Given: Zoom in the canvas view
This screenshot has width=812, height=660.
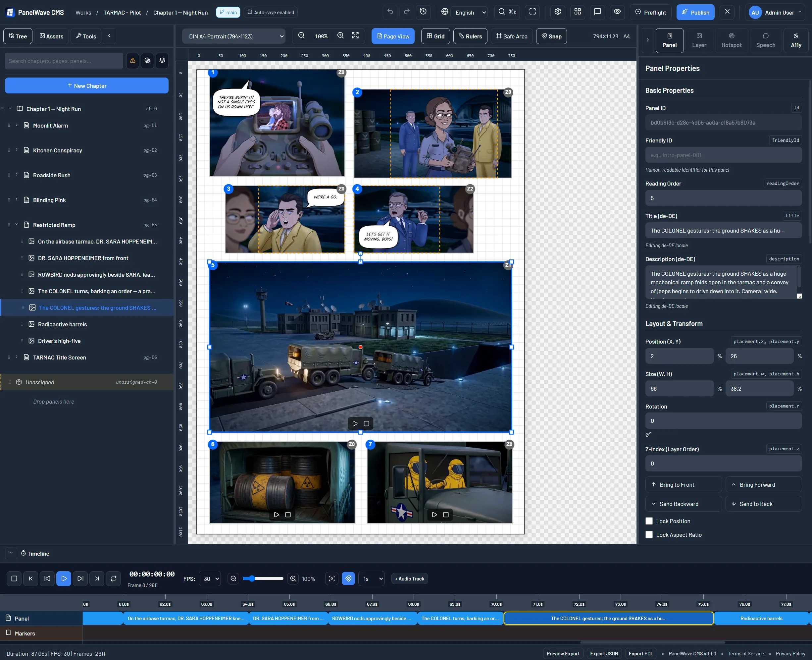Looking at the screenshot, I should (x=340, y=36).
